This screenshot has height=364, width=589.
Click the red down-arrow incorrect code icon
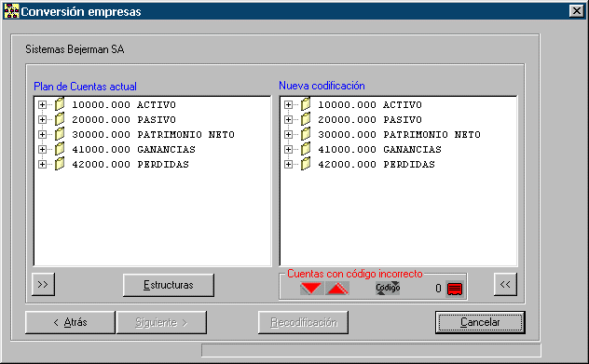point(312,289)
